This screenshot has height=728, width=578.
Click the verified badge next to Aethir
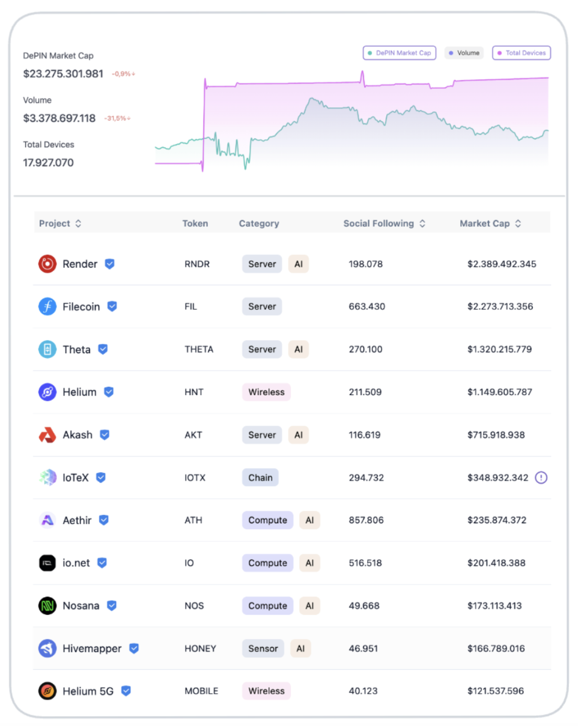point(104,520)
